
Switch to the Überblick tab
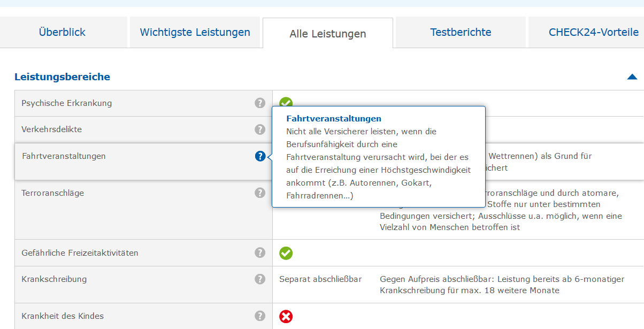(62, 32)
